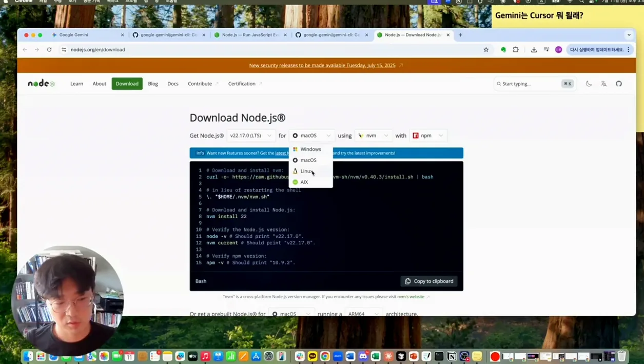644x364 pixels.
Task: Open the language translate icon
Action: click(x=603, y=84)
